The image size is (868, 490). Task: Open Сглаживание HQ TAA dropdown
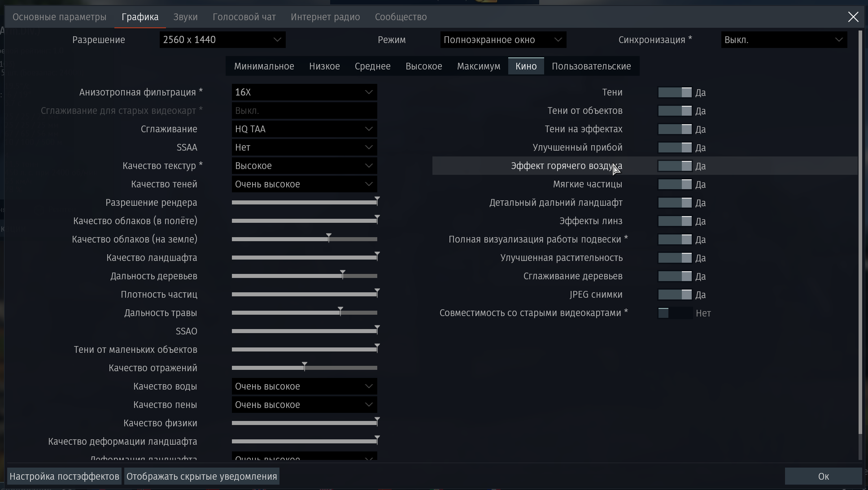304,129
